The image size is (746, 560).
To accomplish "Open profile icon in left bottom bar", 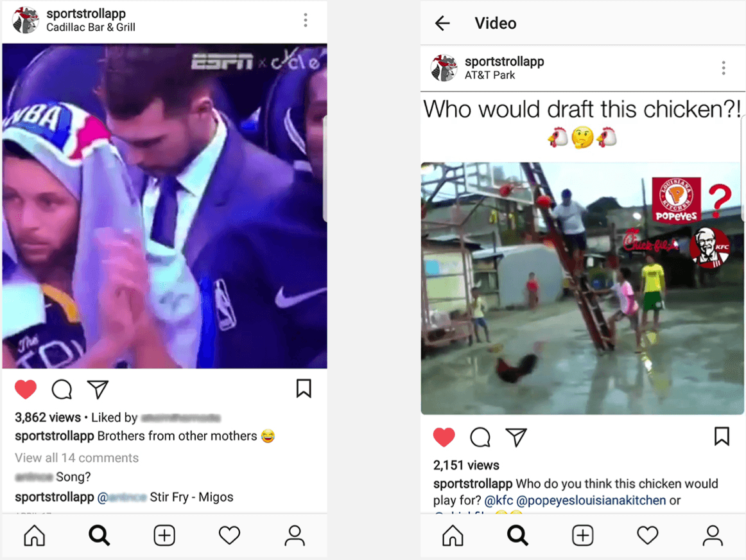I will pyautogui.click(x=295, y=535).
